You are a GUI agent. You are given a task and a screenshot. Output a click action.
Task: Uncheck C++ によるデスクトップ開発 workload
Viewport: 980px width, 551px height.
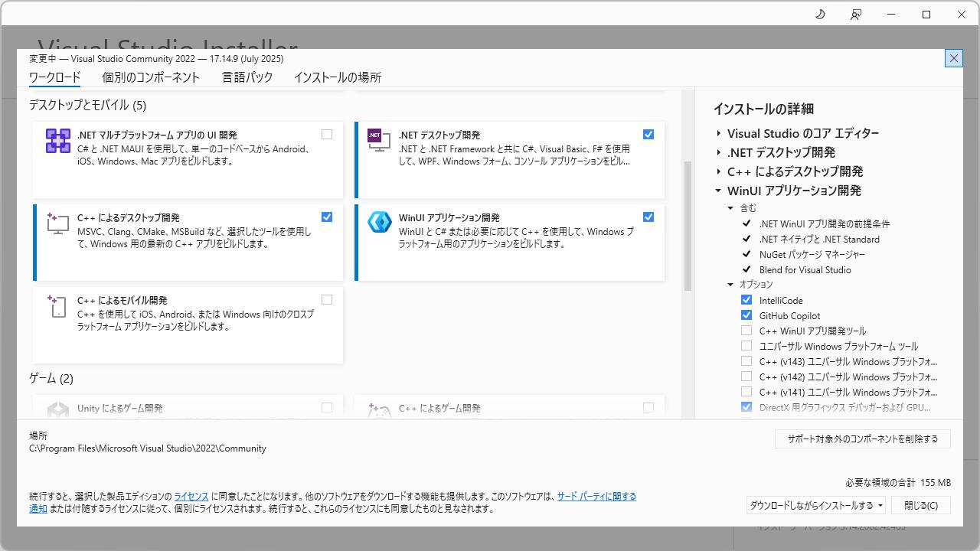click(327, 217)
